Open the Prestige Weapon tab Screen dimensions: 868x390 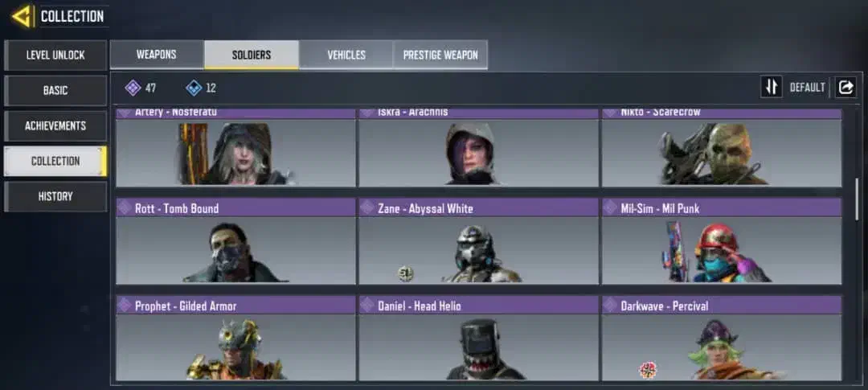pos(440,55)
